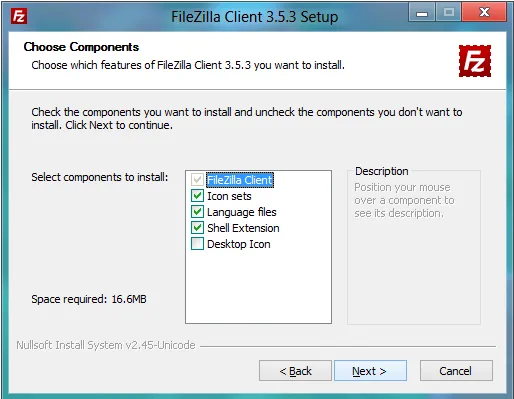The height and width of the screenshot is (399, 514).
Task: Uncheck the Language files checkbox
Action: click(x=197, y=212)
